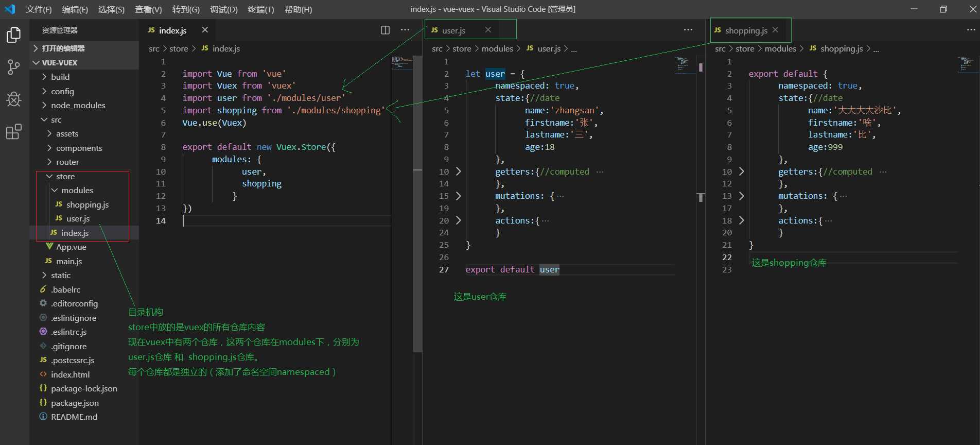Click modules breadcrumb in user.js editor

(497, 48)
